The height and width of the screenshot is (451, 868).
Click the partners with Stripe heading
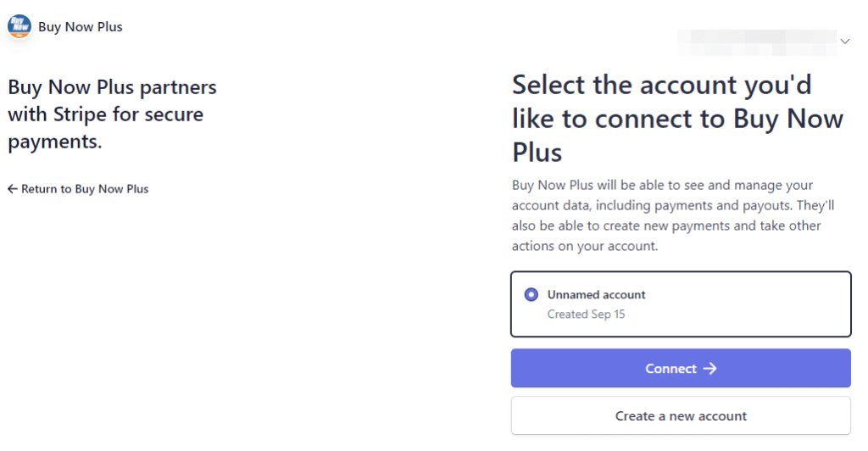coord(113,114)
